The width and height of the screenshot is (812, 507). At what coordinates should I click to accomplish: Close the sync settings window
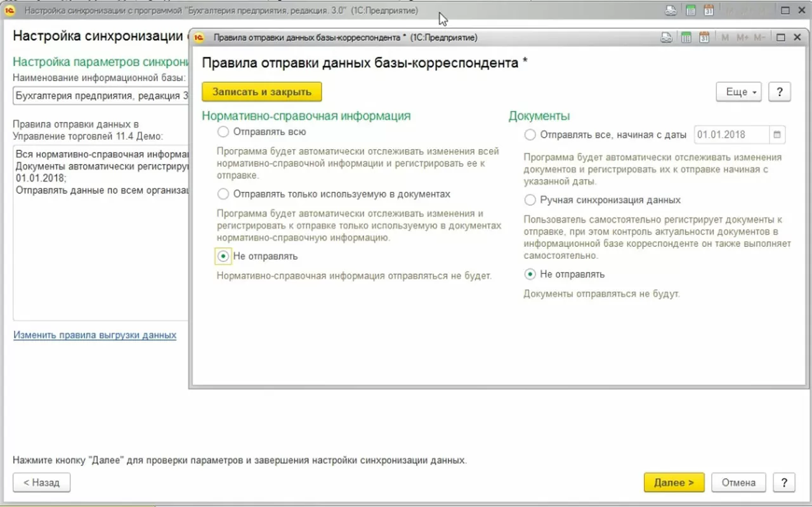(x=802, y=11)
